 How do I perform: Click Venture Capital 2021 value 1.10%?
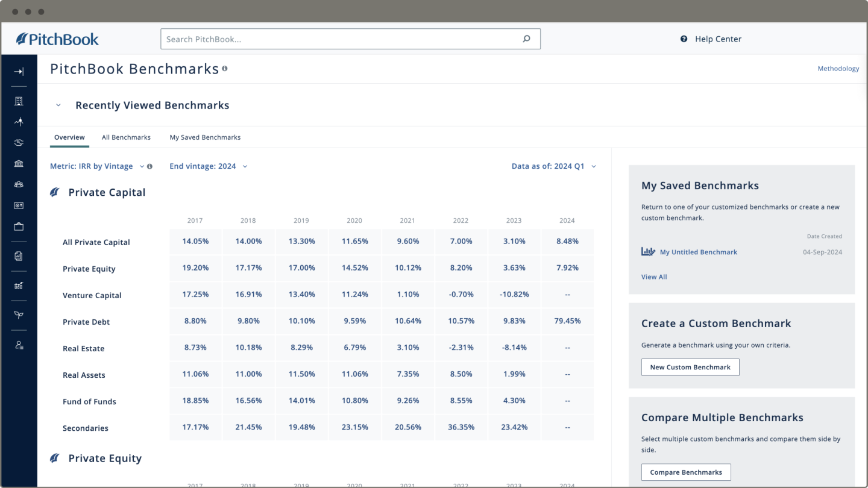(x=408, y=294)
